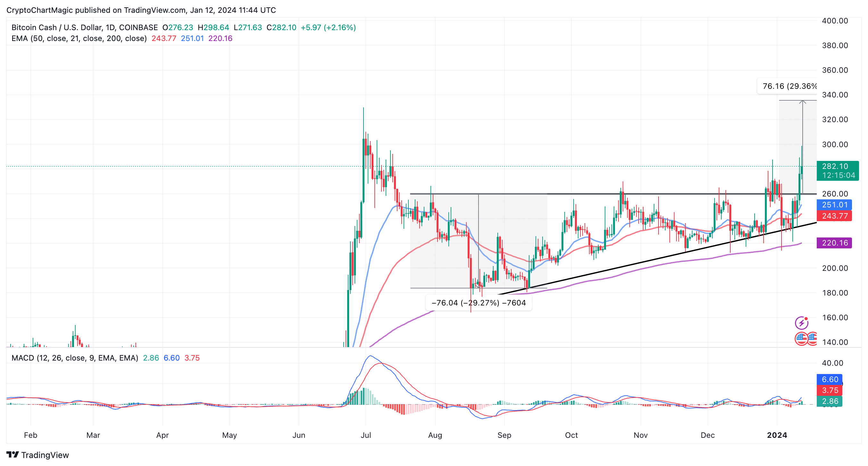Click the +5.97 (+2.16%) change value
868x466 pixels.
[328, 27]
